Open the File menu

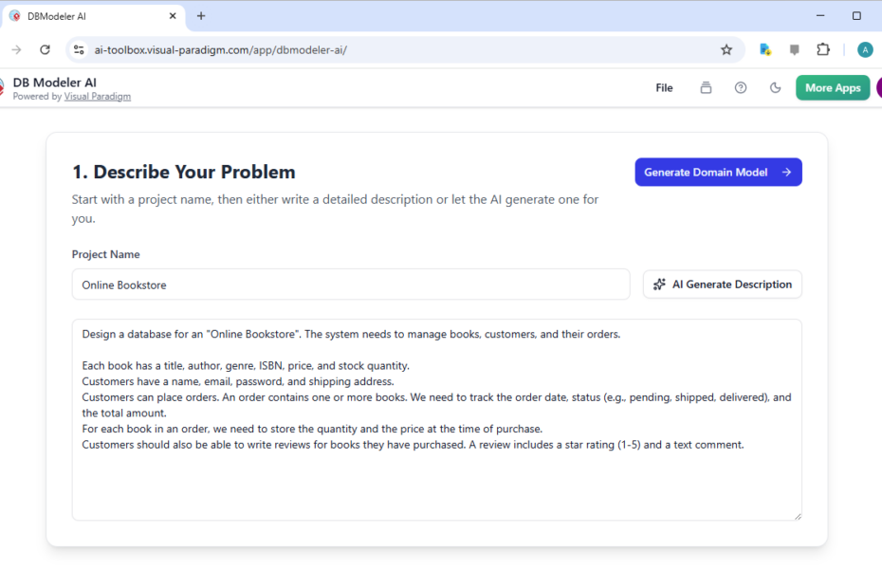664,87
